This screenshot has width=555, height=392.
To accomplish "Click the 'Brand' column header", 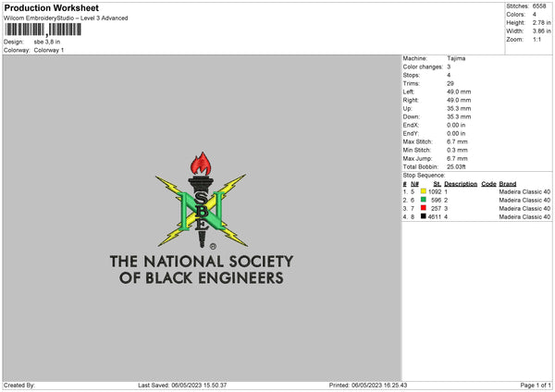I will point(508,184).
